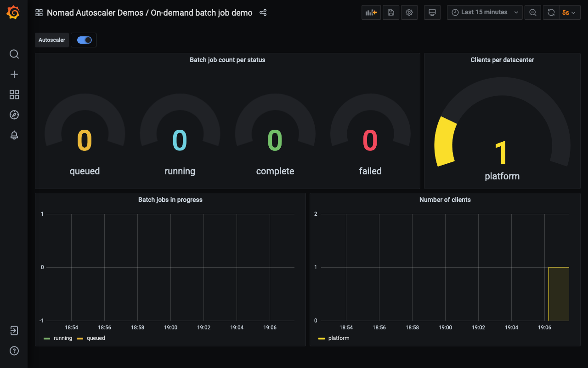Click the orange queued legend color swatch
This screenshot has width=588, height=368.
(80, 339)
